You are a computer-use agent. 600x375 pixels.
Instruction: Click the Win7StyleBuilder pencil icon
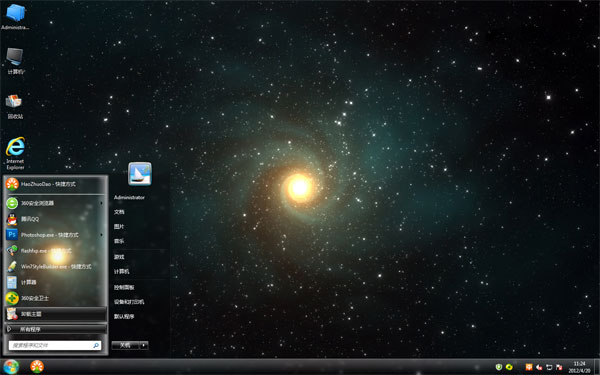12,266
